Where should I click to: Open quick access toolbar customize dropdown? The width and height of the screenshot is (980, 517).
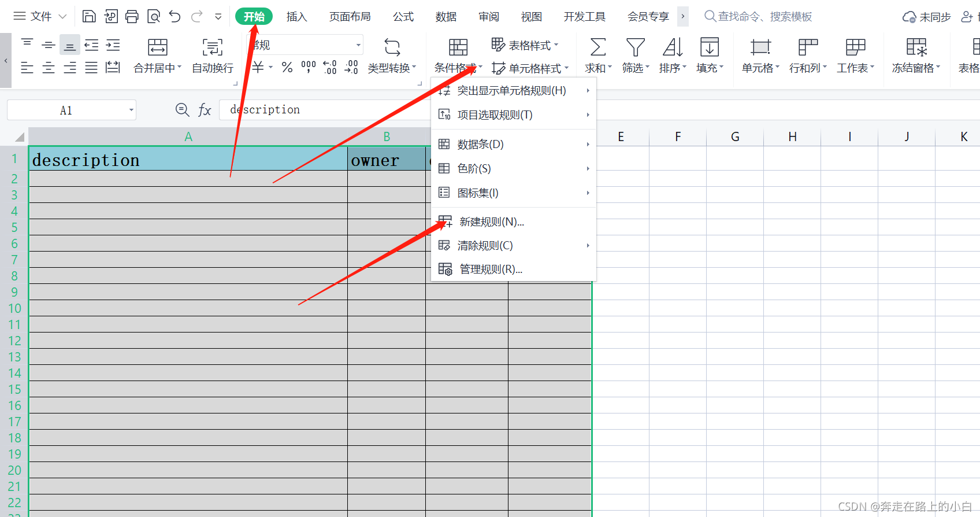218,16
